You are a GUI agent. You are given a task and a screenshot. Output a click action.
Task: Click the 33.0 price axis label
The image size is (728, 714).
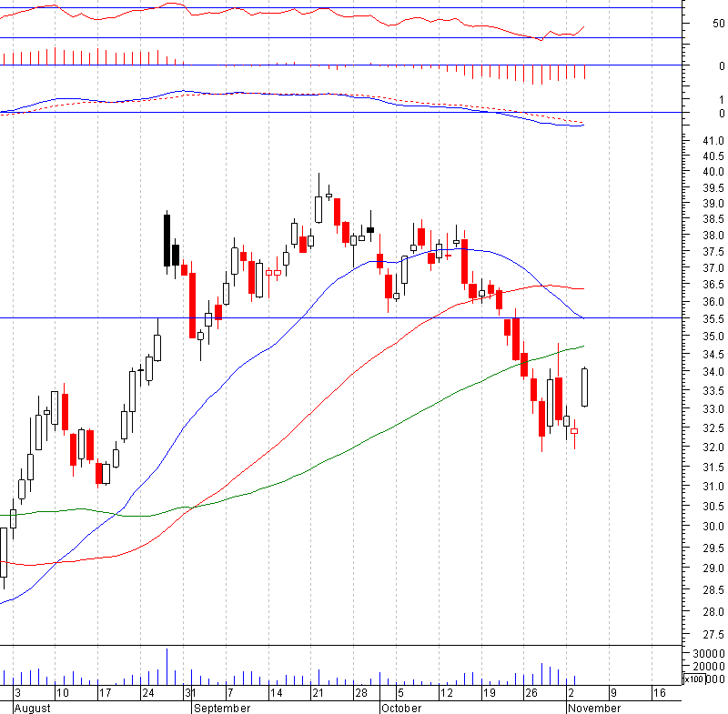click(x=713, y=409)
